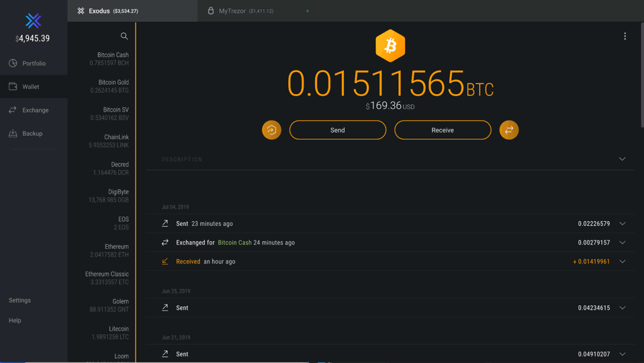The height and width of the screenshot is (363, 644).
Task: Click the lock icon on MyTrezor tab
Action: pos(211,11)
